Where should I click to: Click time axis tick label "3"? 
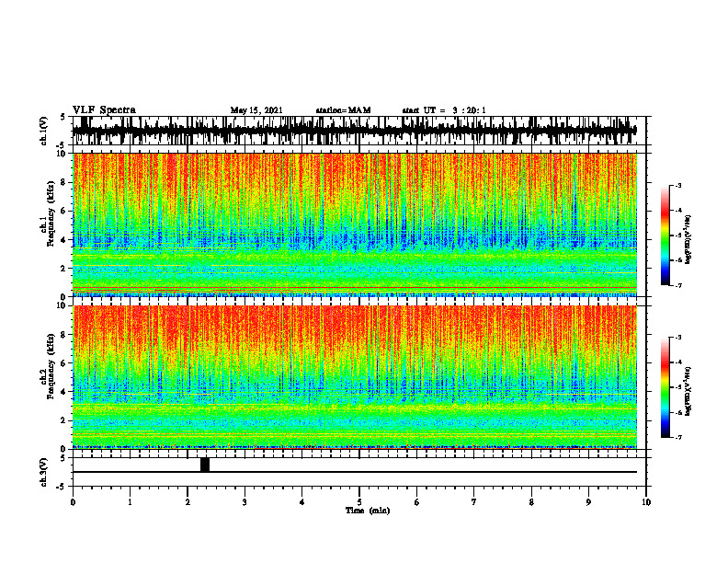(x=245, y=502)
